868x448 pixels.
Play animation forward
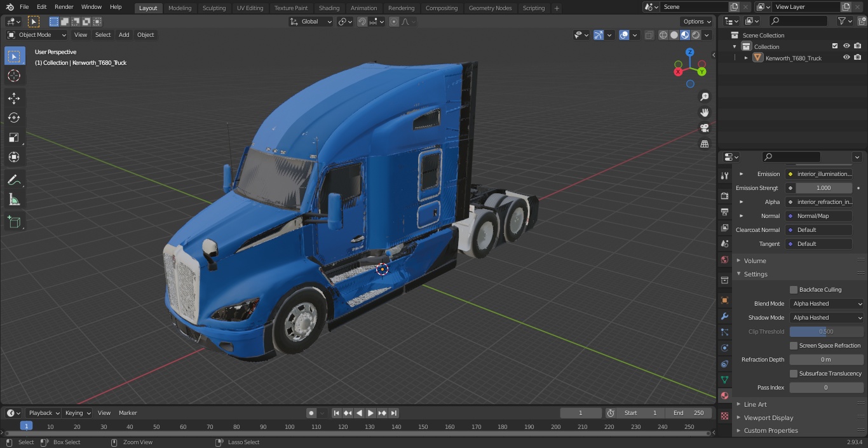pos(370,413)
